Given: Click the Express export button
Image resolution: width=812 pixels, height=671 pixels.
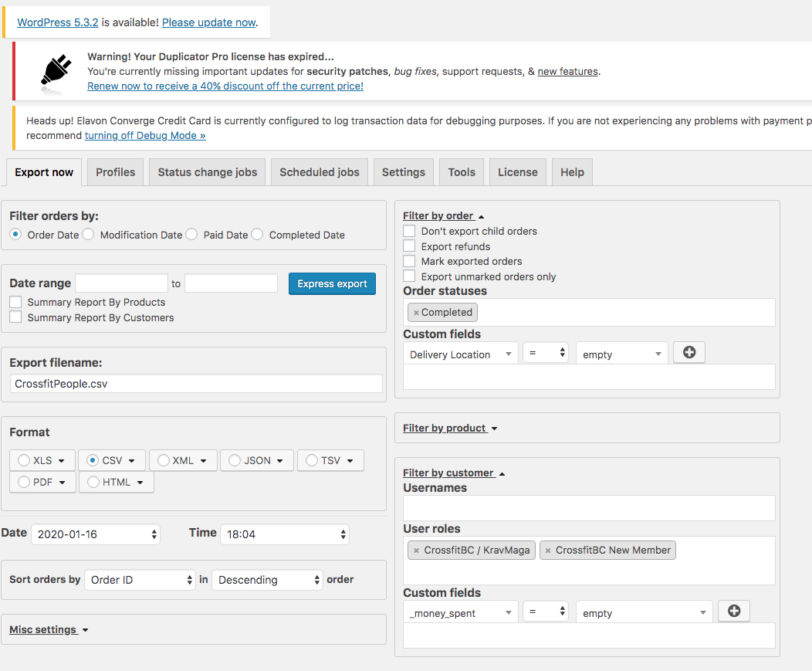Looking at the screenshot, I should pos(332,283).
